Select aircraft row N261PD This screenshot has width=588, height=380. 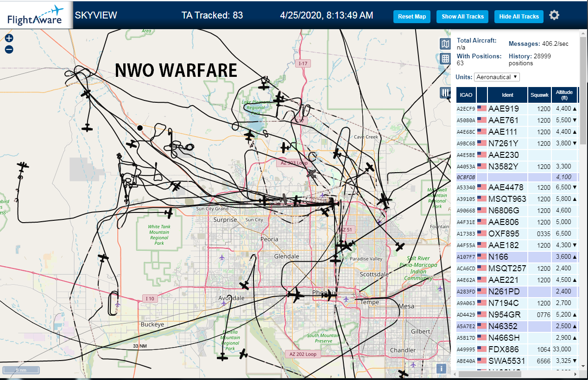coord(517,292)
